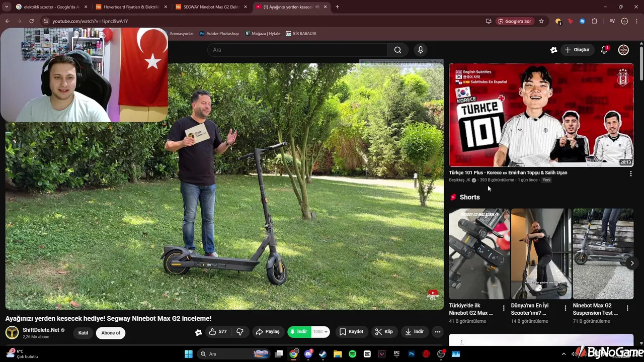Open options for Türkçe 101 Plus video

(x=631, y=173)
